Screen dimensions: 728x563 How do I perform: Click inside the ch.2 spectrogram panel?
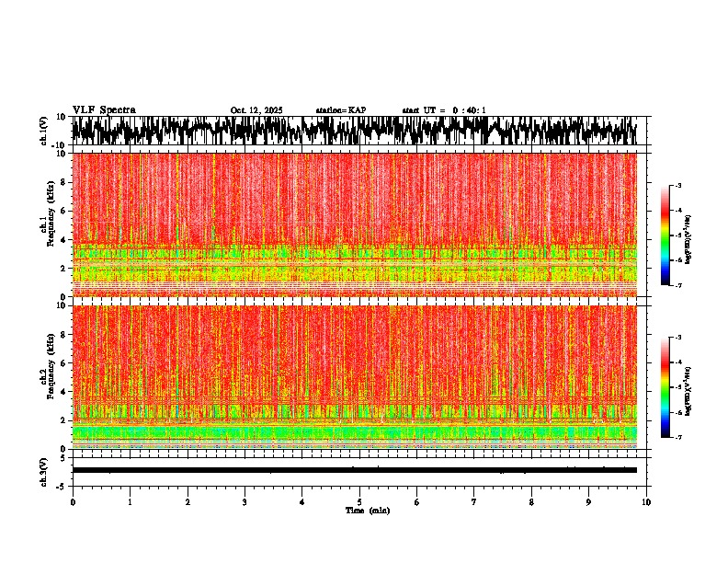[x=354, y=377]
